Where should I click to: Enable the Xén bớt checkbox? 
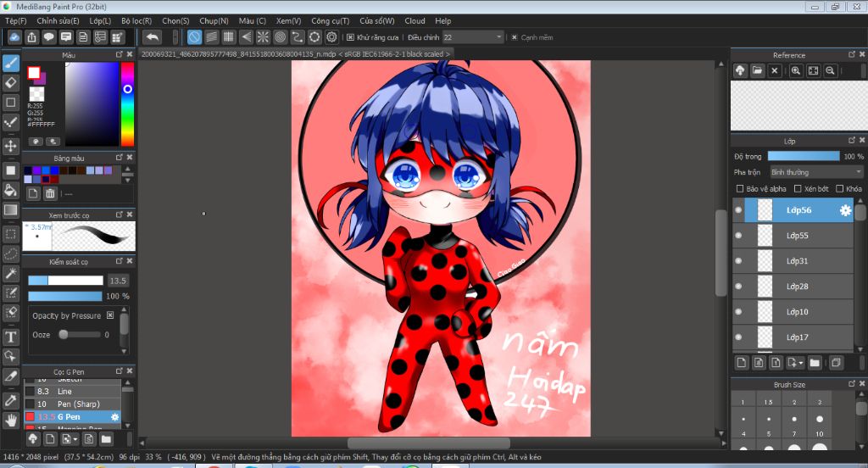[x=798, y=189]
